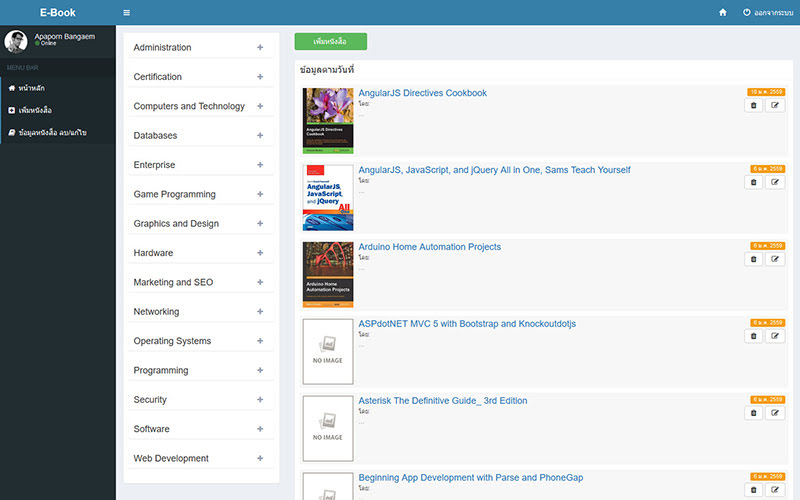Viewport: 800px width, 500px height.
Task: Edit Arduino Home Automation Projects entry
Action: [x=775, y=259]
